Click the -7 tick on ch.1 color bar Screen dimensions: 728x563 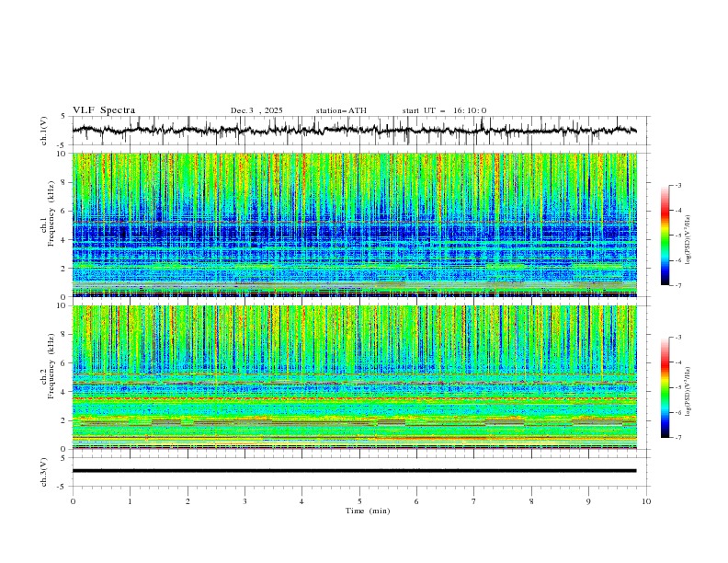(677, 285)
